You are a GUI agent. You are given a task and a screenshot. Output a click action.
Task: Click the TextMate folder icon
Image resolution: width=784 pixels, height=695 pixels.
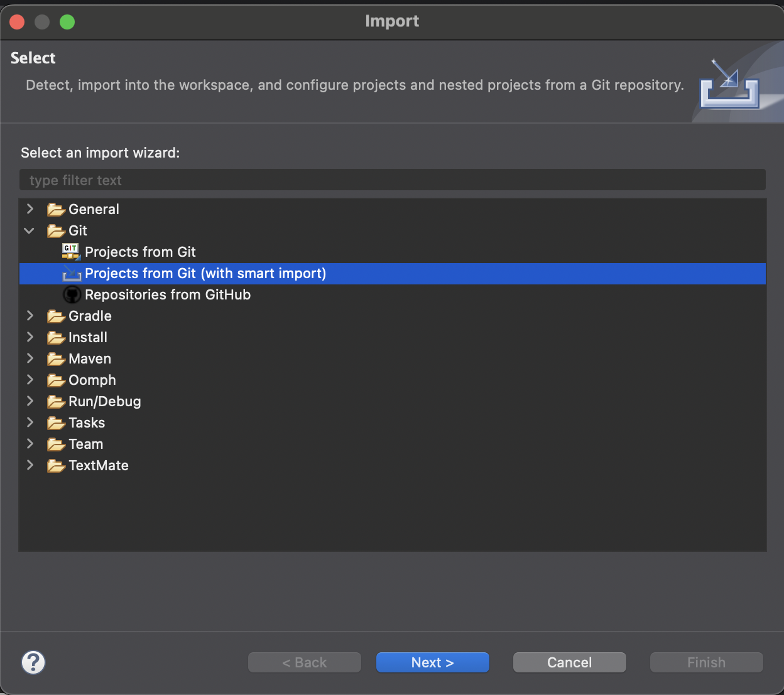pos(56,466)
